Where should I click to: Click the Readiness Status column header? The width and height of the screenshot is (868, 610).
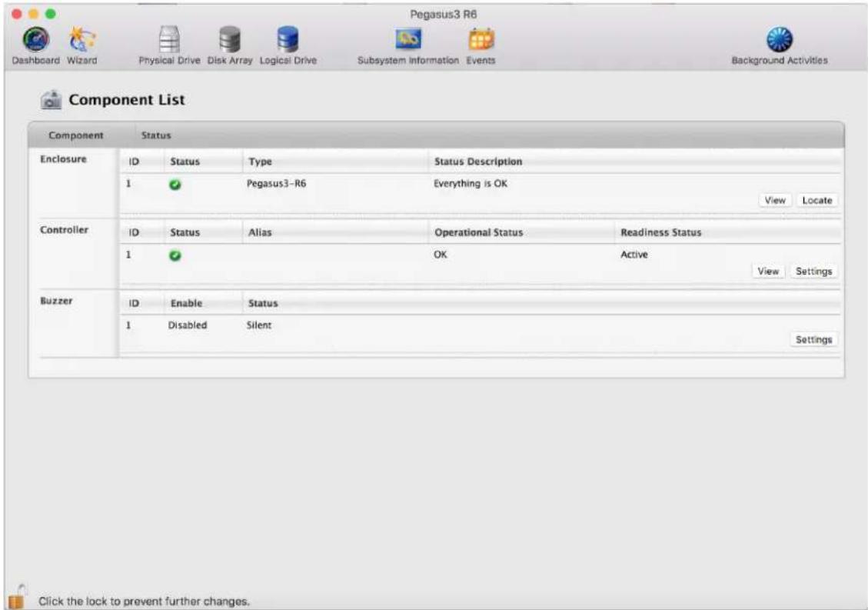661,233
